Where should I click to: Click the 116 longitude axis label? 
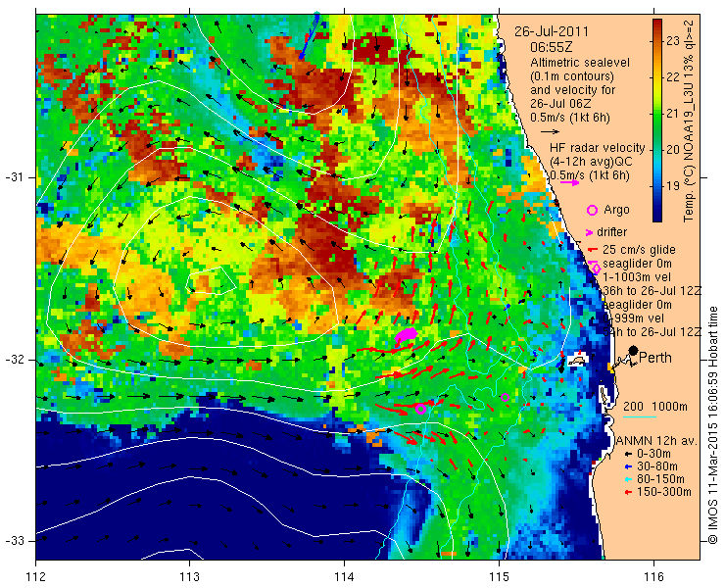click(653, 576)
